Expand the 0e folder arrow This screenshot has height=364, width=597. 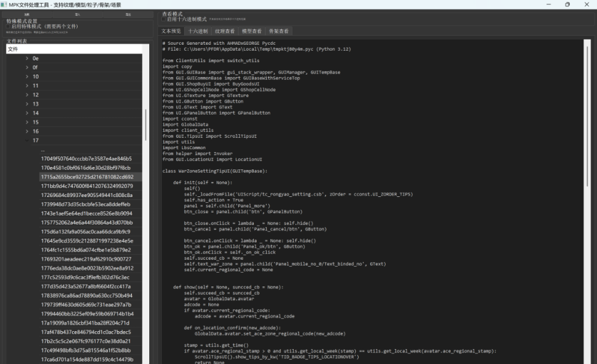pyautogui.click(x=27, y=58)
